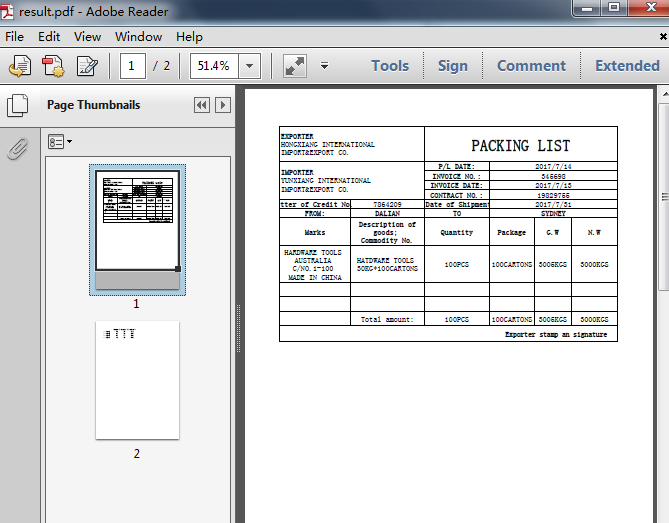The width and height of the screenshot is (669, 523).
Task: Open the Edit menu
Action: (x=49, y=37)
